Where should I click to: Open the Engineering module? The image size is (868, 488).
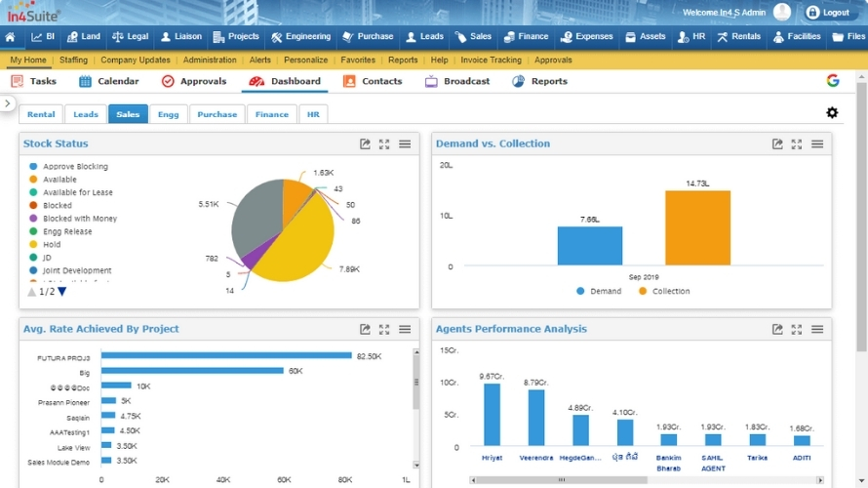click(300, 36)
